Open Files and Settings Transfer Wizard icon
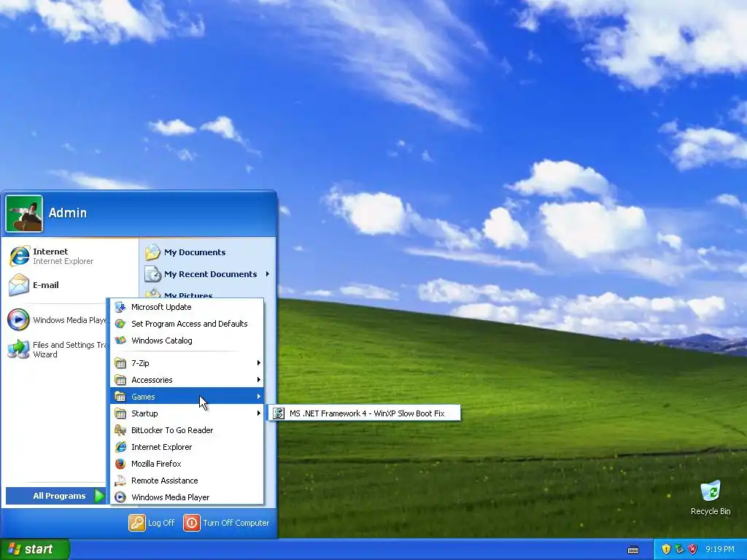 point(19,349)
